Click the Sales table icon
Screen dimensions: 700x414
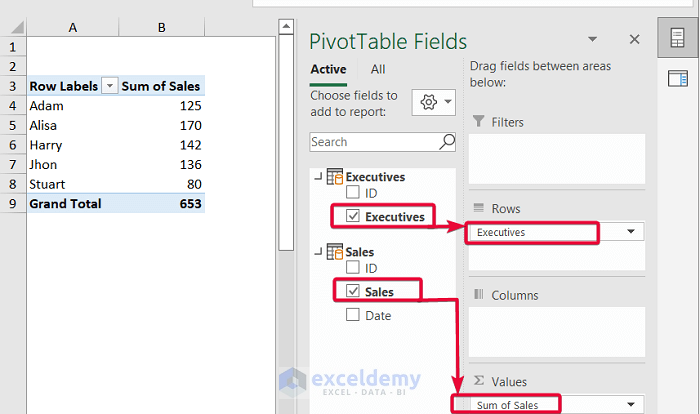pyautogui.click(x=334, y=251)
